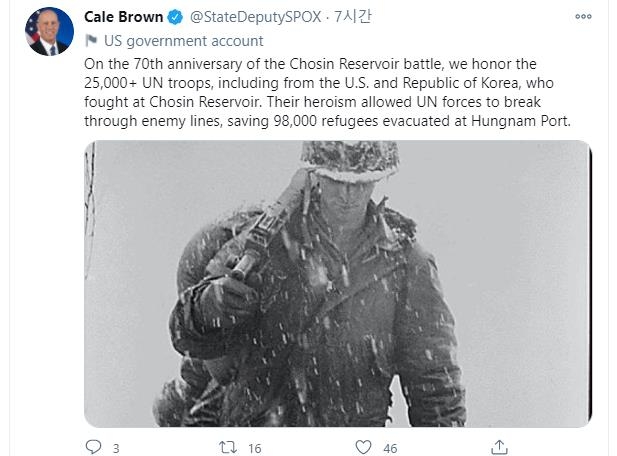Viewport: 617px width, 456px height.
Task: Click the Cale Brown display name
Action: pyautogui.click(x=123, y=17)
